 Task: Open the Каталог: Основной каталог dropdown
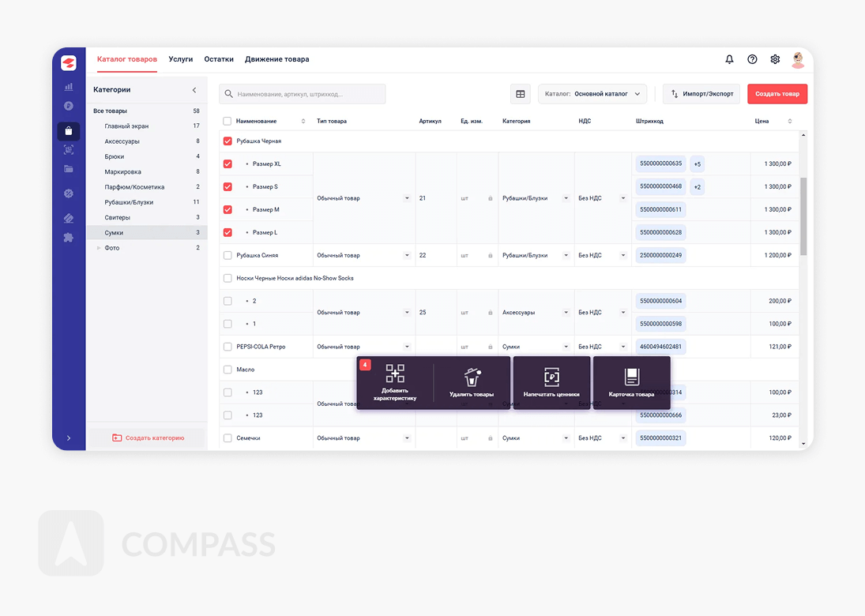[x=592, y=94]
